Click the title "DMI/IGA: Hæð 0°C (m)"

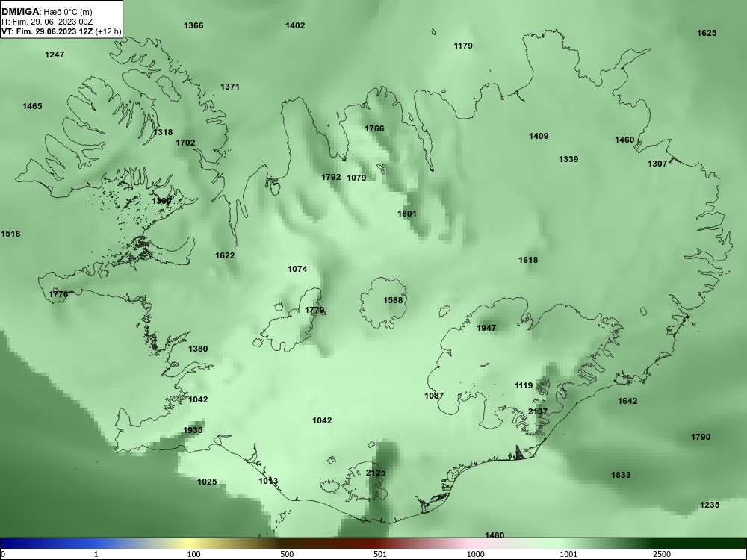pyautogui.click(x=46, y=12)
